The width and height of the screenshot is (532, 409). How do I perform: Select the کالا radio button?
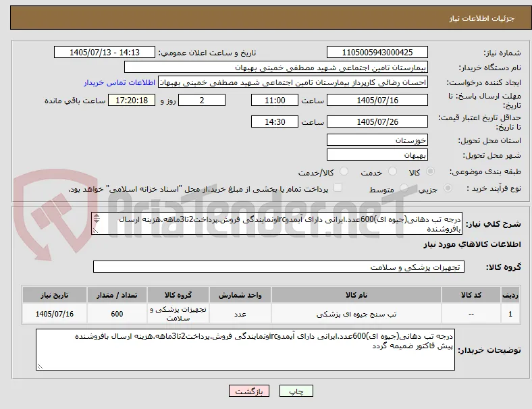(x=430, y=171)
